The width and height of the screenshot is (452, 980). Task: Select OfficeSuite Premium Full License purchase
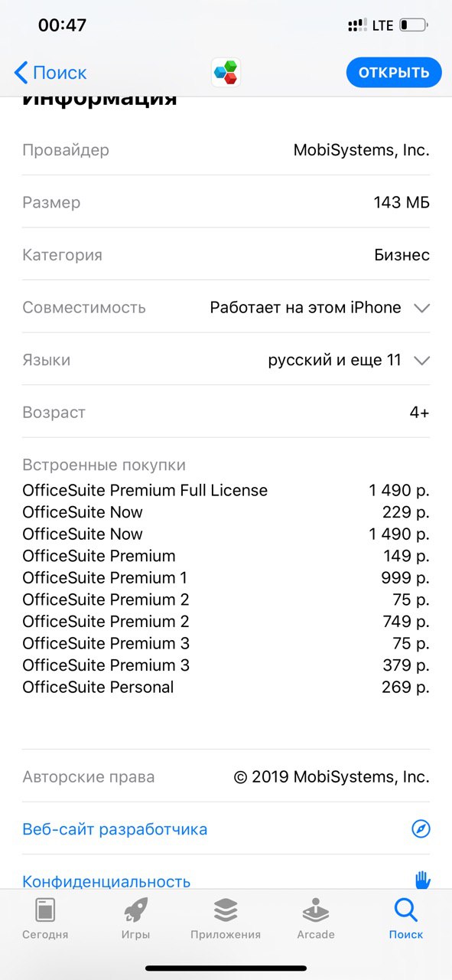226,490
